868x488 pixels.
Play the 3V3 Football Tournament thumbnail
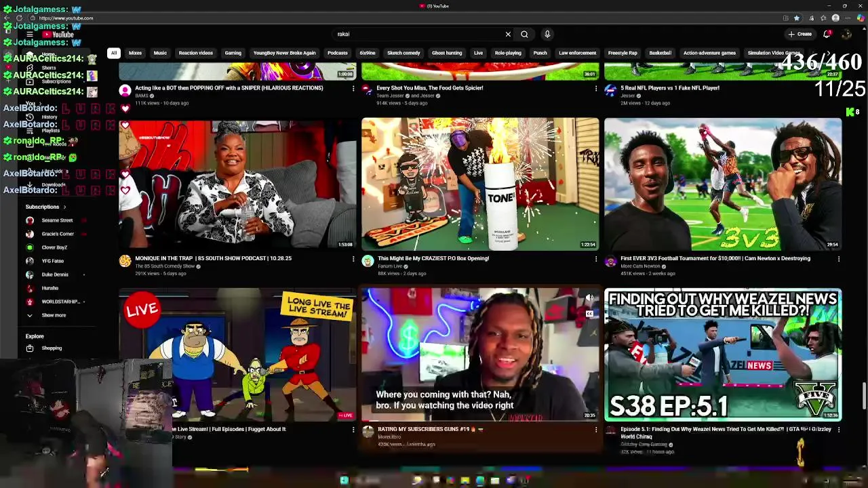[x=723, y=184]
